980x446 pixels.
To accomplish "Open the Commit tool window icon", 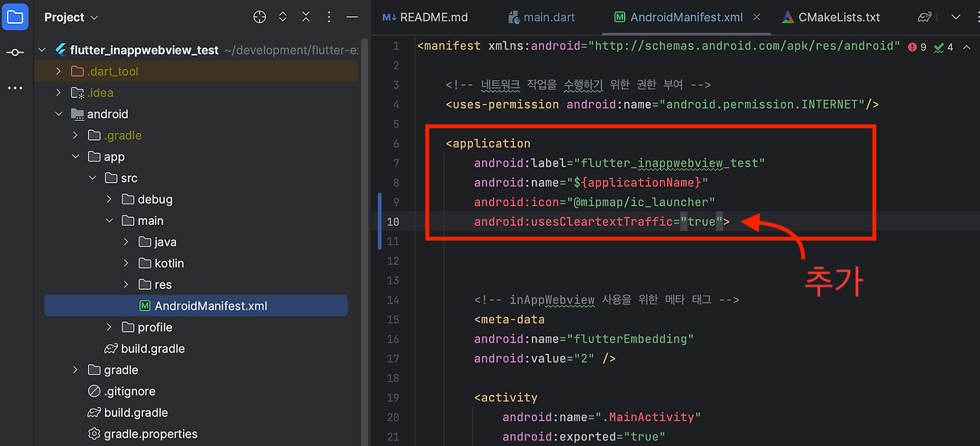I will [15, 52].
